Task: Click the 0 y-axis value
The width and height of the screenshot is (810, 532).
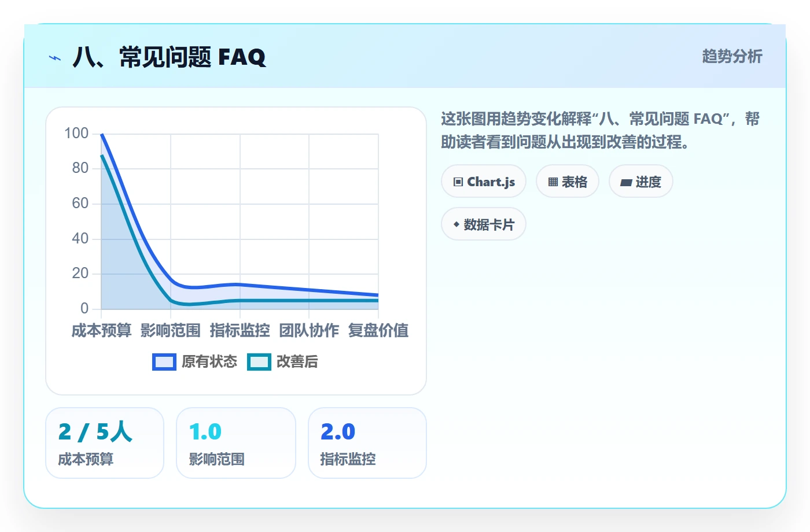Action: [84, 308]
